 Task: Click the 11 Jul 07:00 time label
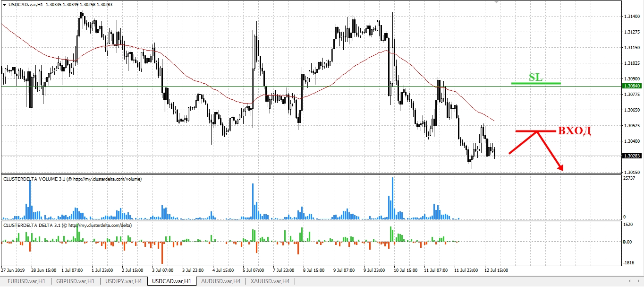pyautogui.click(x=436, y=271)
